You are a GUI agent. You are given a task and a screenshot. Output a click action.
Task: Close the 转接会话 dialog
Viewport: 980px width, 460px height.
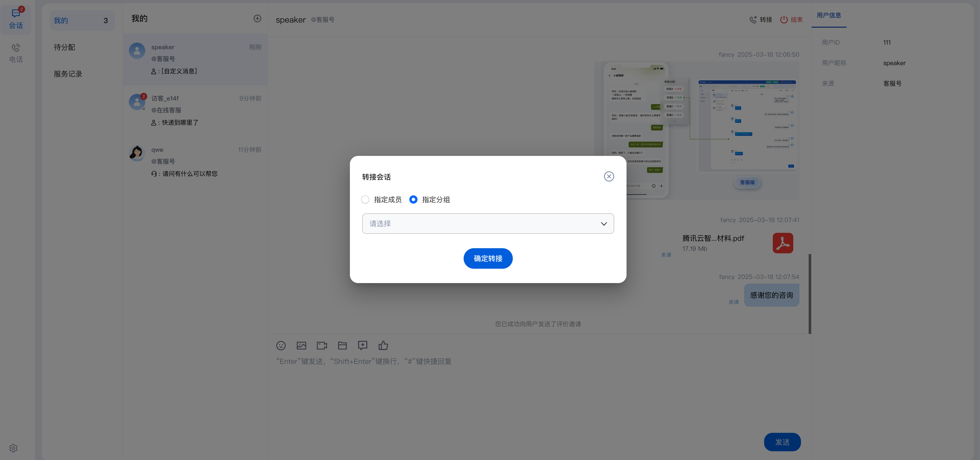pos(609,176)
